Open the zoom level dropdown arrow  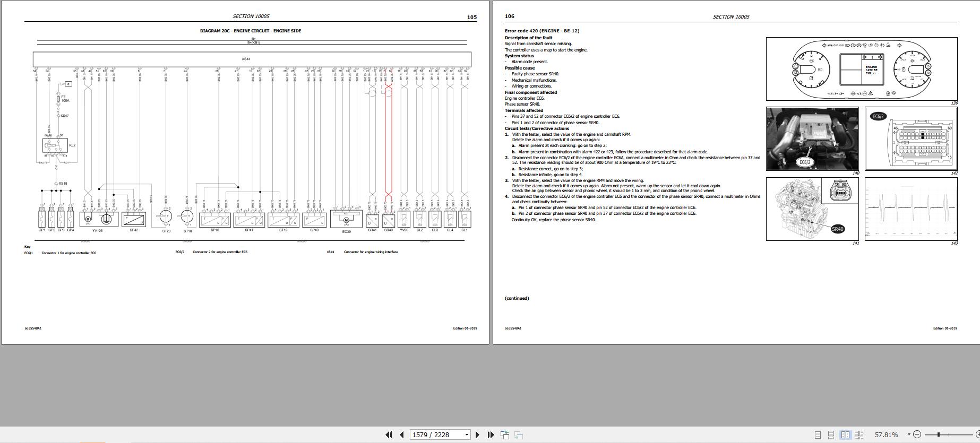909,435
